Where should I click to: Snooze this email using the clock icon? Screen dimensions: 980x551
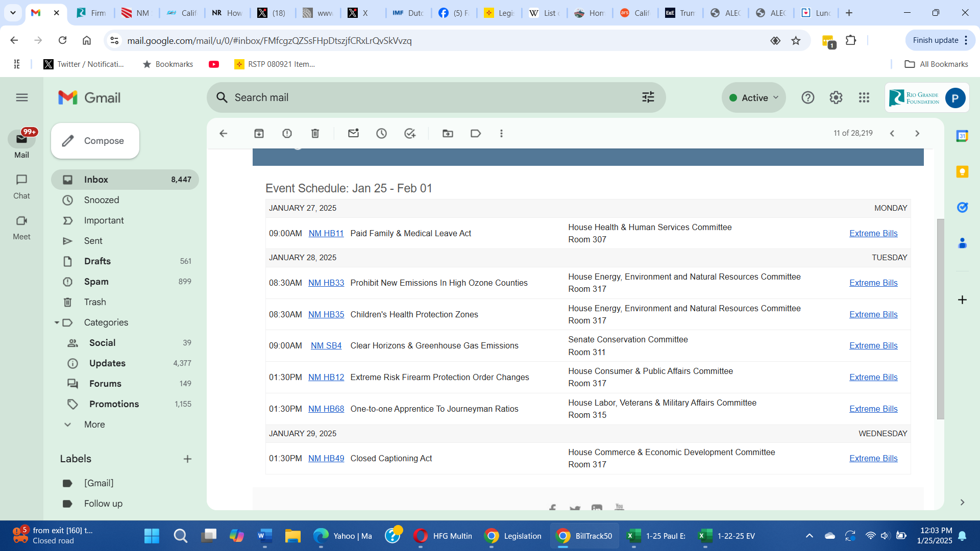381,133
